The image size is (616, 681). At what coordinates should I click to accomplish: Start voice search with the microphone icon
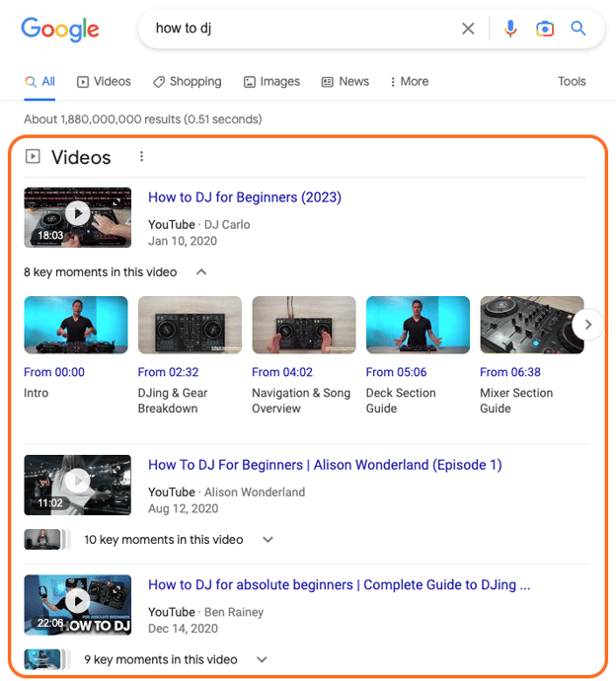point(510,29)
